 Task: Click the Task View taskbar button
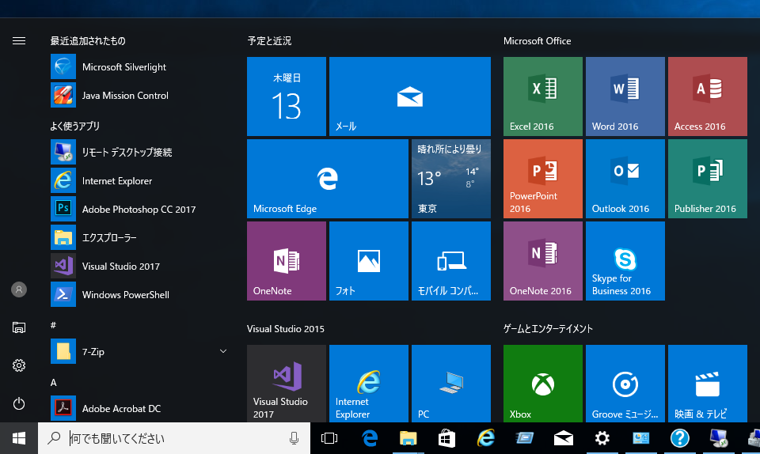[329, 438]
